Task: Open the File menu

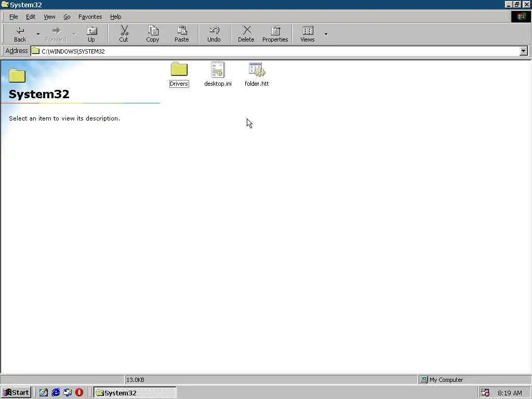Action: [14, 17]
